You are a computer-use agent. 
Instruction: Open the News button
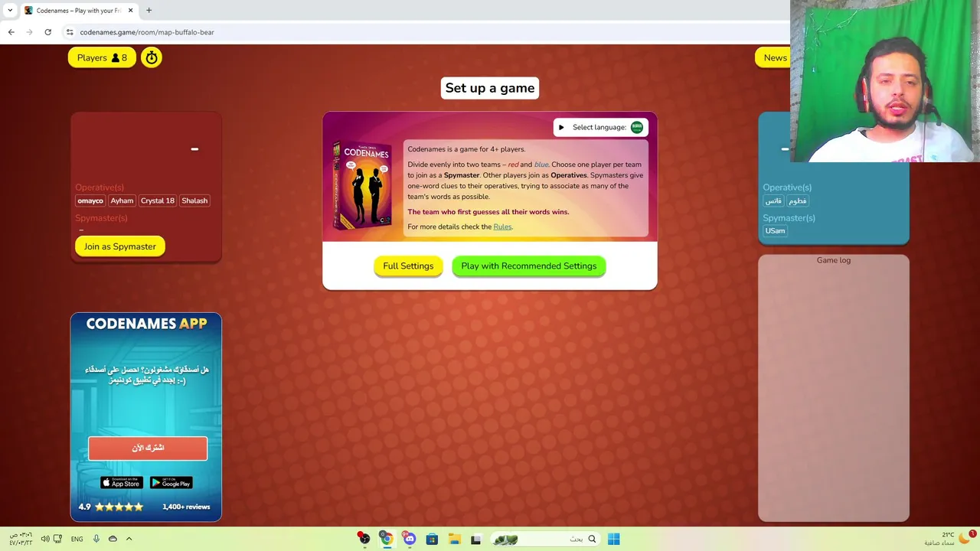773,57
